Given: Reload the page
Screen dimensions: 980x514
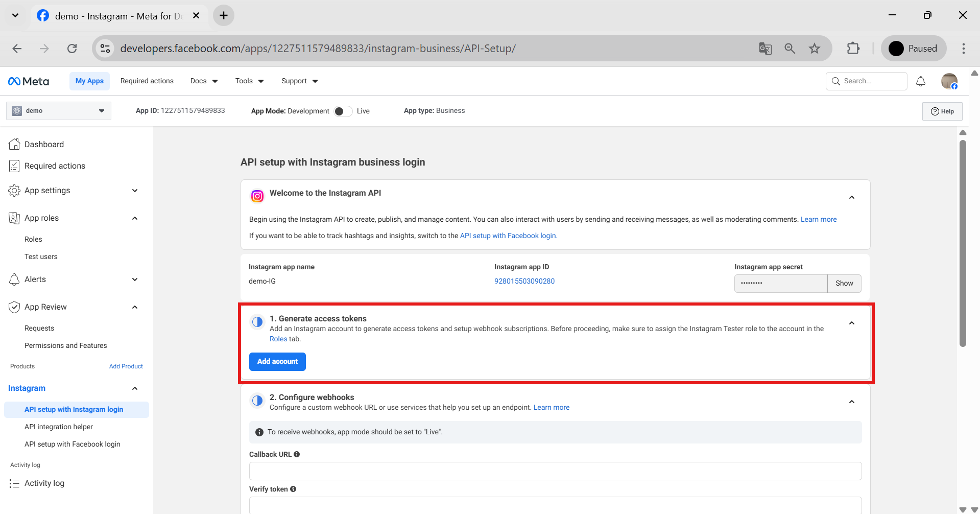Looking at the screenshot, I should coord(72,49).
